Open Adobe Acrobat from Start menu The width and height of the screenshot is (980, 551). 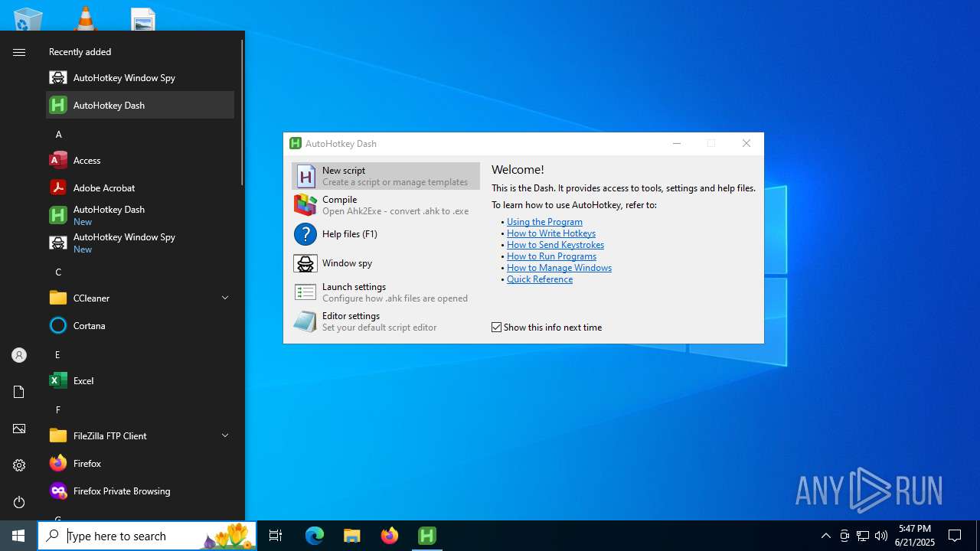click(140, 187)
